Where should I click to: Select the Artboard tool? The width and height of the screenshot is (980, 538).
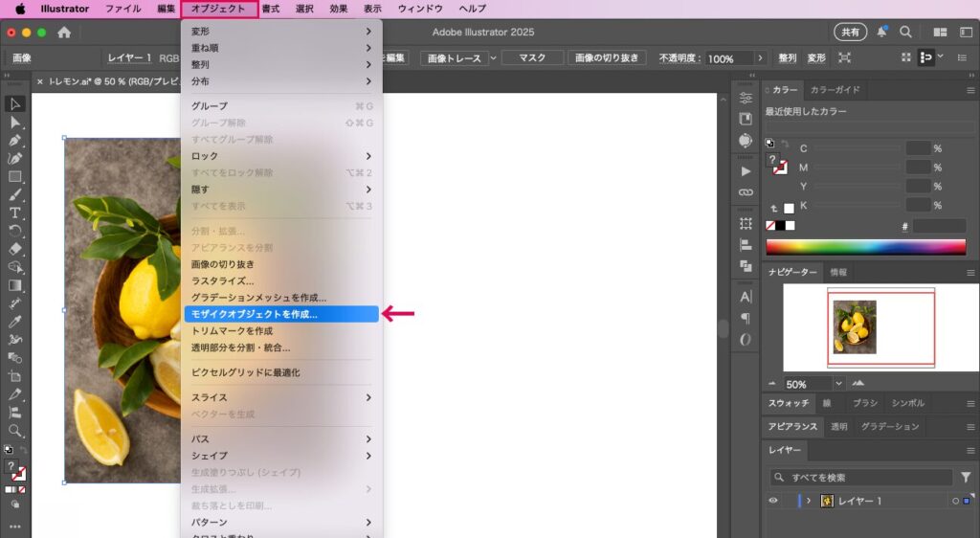(x=15, y=376)
